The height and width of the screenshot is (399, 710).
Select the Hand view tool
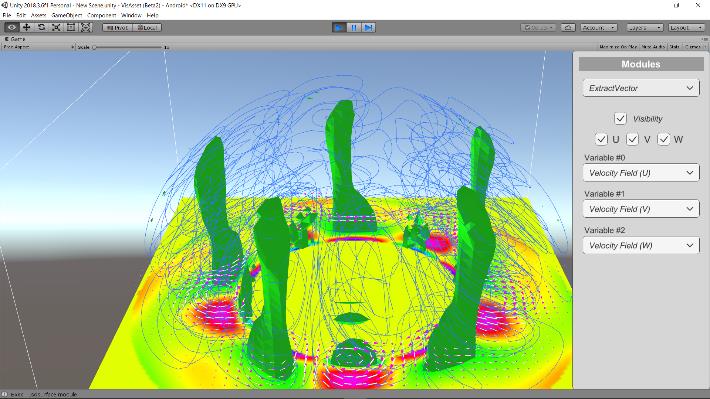12,28
